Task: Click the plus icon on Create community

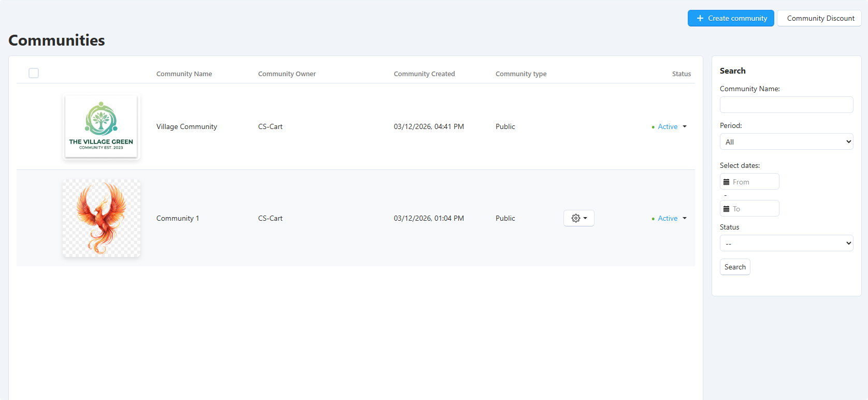Action: click(x=700, y=18)
